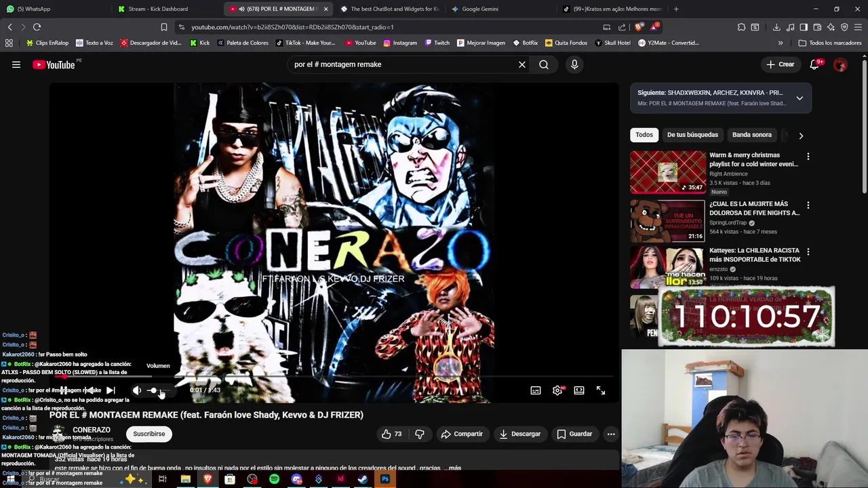Show hidden bookmarks with double chevron

781,43
